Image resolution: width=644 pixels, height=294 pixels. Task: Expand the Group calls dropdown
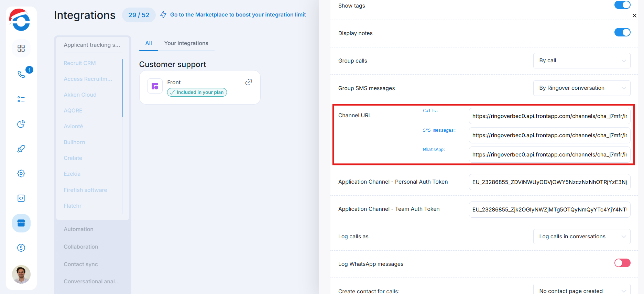pos(581,61)
